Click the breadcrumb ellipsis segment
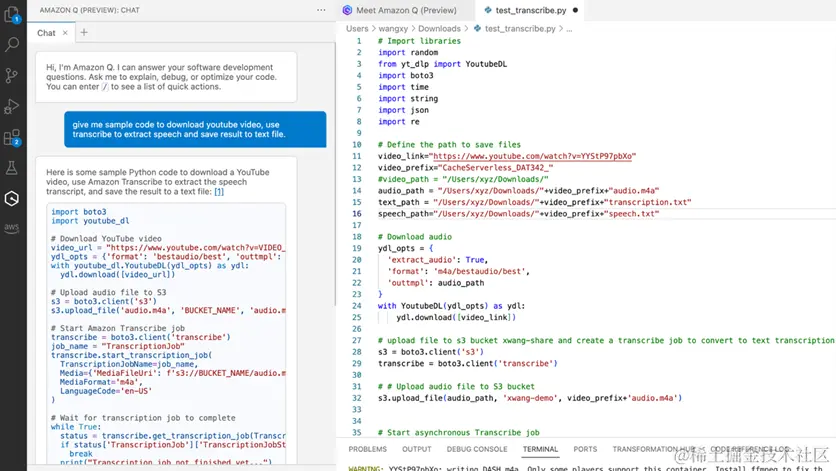 pyautogui.click(x=569, y=29)
